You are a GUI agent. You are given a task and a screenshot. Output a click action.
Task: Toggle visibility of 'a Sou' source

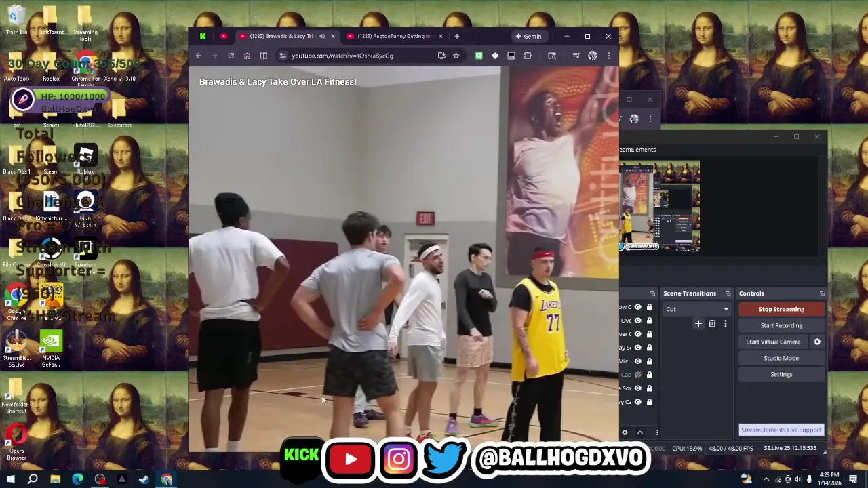coord(637,388)
